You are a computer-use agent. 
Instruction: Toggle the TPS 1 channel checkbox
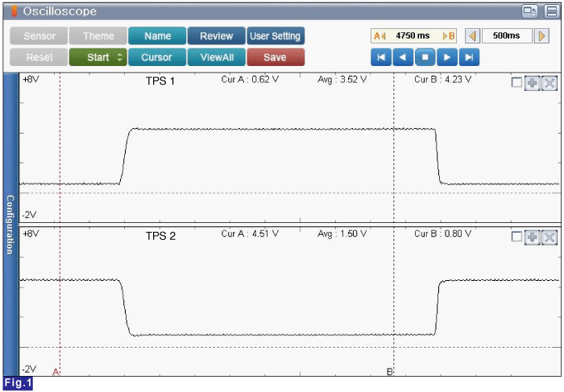(x=516, y=83)
